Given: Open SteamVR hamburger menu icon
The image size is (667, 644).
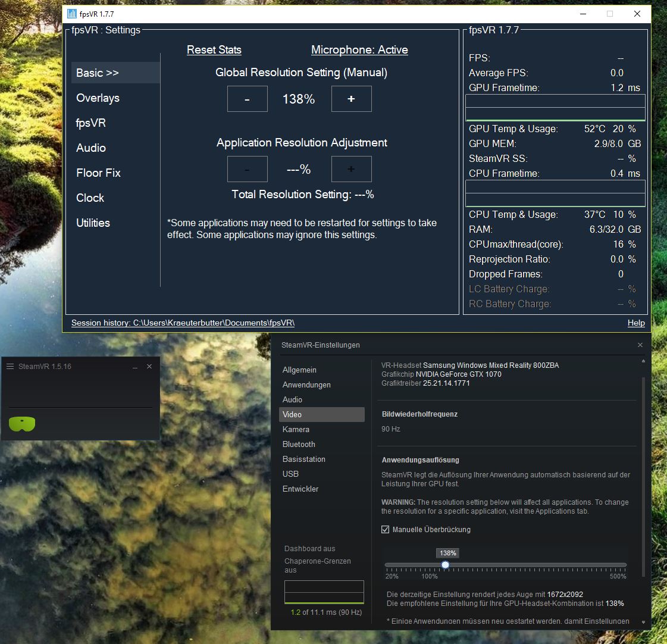Looking at the screenshot, I should (x=10, y=367).
